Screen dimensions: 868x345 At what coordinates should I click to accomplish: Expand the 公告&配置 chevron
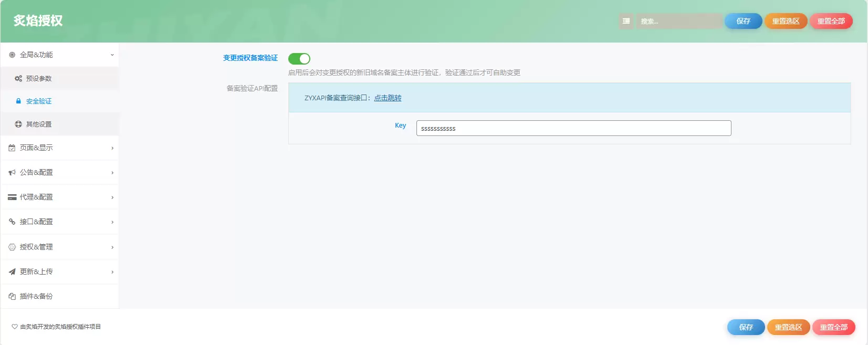(x=112, y=173)
